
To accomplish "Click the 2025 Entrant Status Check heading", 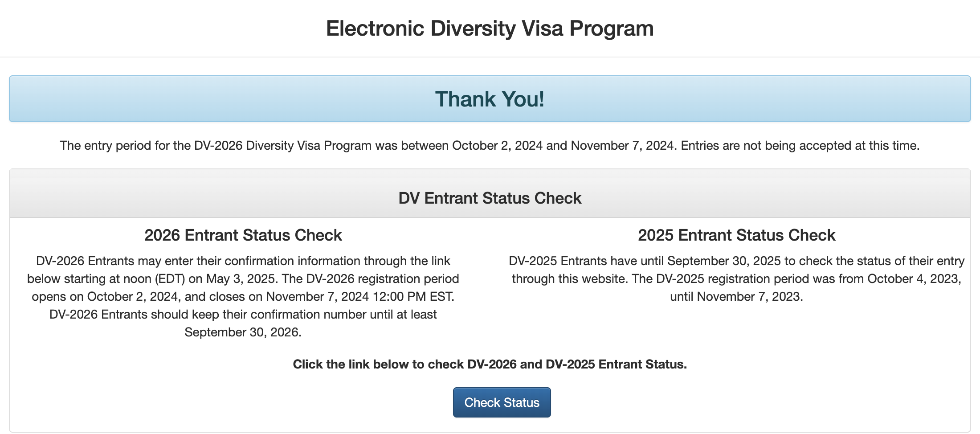I will [736, 235].
